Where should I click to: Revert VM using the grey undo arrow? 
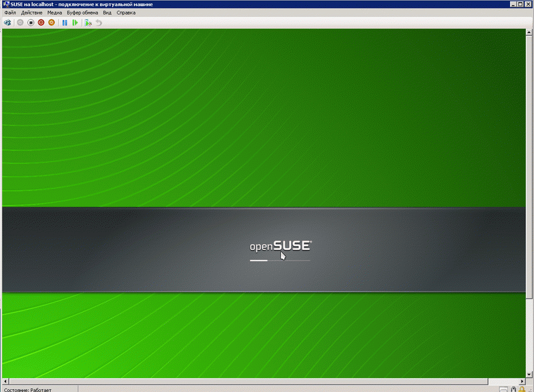[x=99, y=23]
